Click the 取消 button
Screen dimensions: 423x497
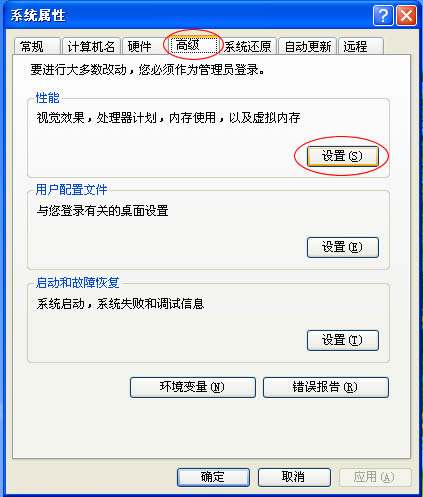(x=294, y=477)
